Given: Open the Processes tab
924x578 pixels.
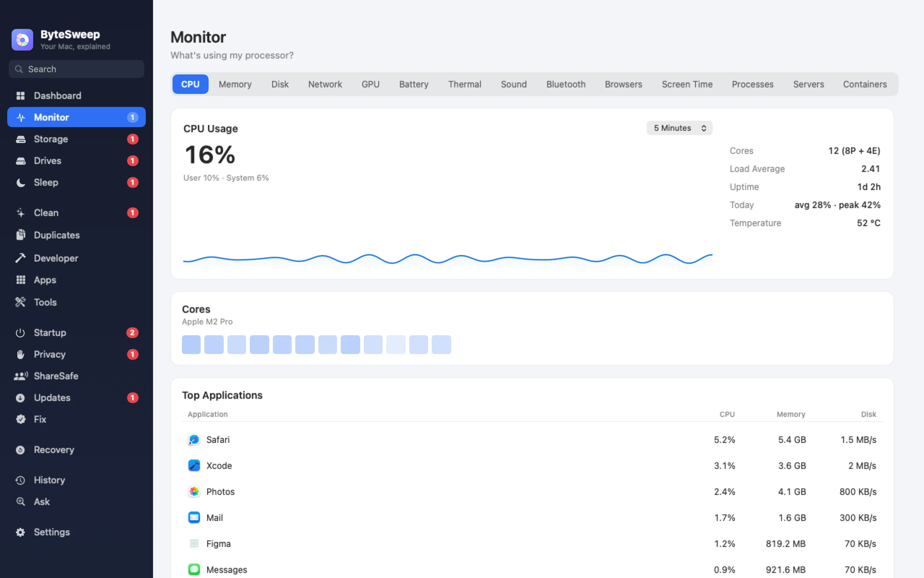Looking at the screenshot, I should (x=752, y=84).
